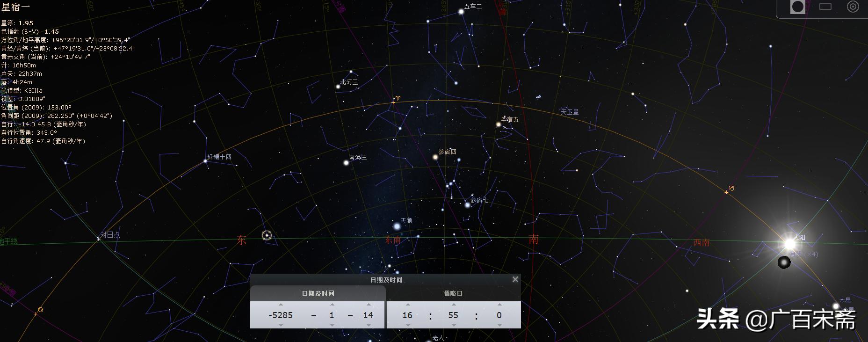868x342 pixels.
Task: Select the star 轩辕十四 (Regulus)
Action: pyautogui.click(x=205, y=161)
